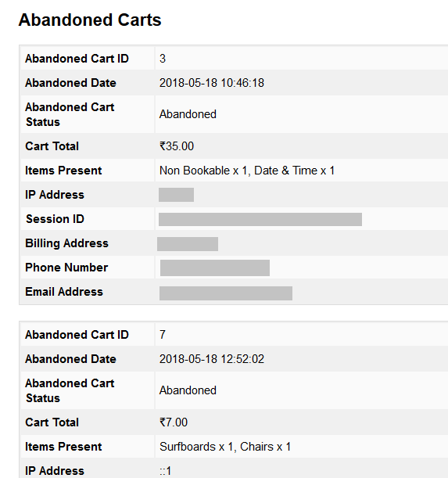Click the redacted Billing Address value
448x478 pixels.
tap(188, 244)
